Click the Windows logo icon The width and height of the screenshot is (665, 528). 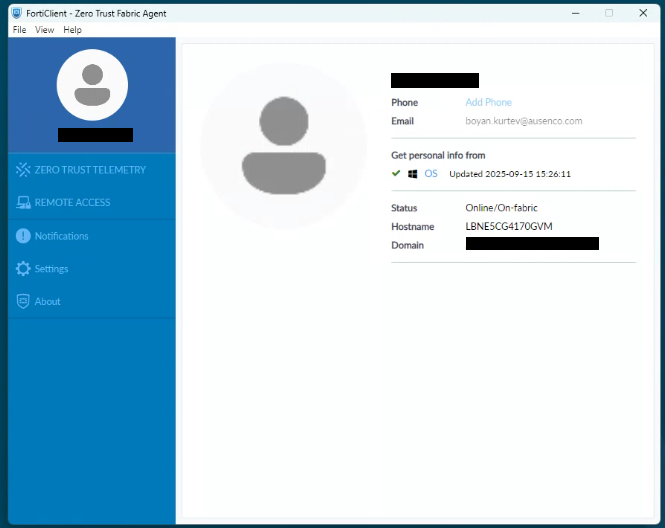pos(412,174)
